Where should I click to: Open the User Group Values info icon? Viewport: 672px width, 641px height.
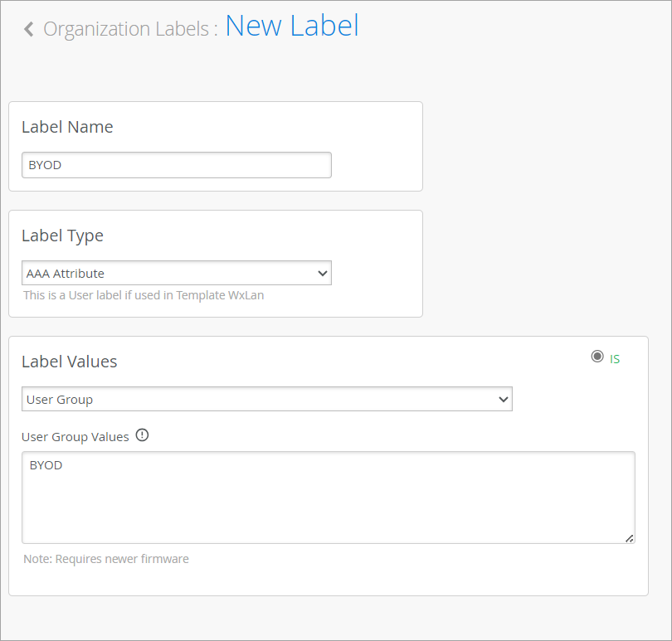142,435
